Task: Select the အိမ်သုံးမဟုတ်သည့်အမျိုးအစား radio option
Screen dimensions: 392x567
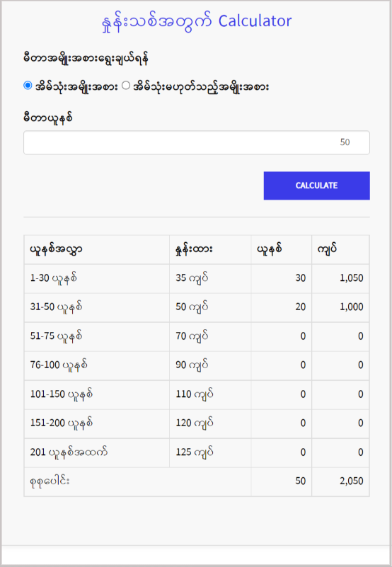Action: pos(126,86)
